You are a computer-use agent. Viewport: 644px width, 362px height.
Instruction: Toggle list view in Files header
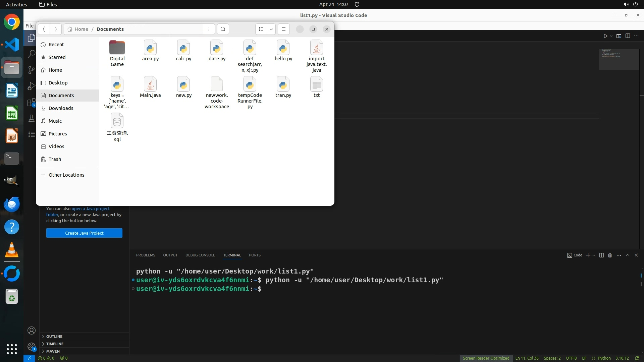pyautogui.click(x=261, y=29)
